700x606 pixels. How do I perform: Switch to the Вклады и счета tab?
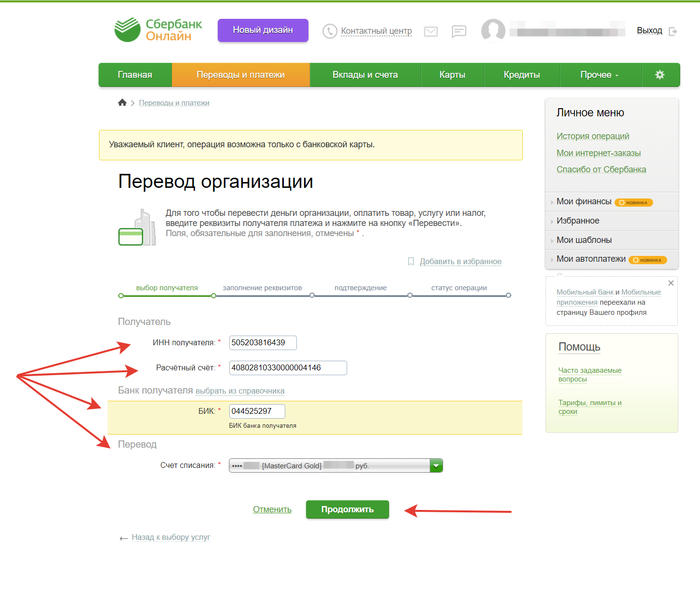coord(365,75)
